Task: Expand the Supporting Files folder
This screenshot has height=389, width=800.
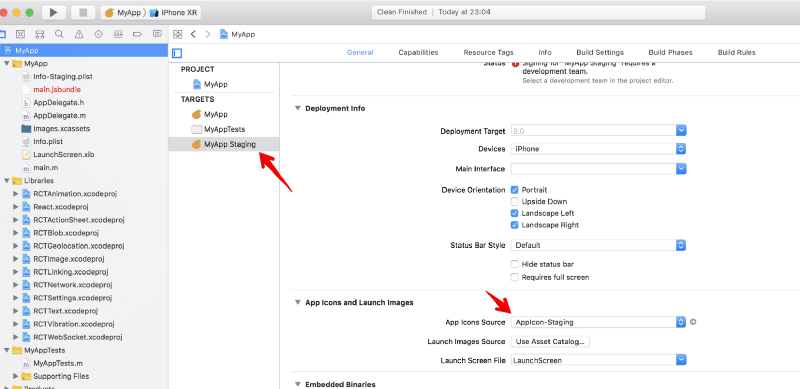Action: point(16,376)
